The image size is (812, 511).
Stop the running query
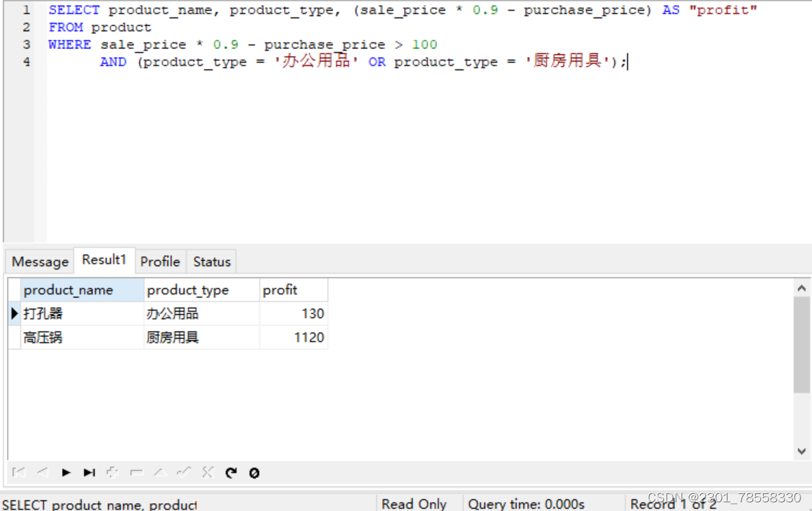[254, 473]
